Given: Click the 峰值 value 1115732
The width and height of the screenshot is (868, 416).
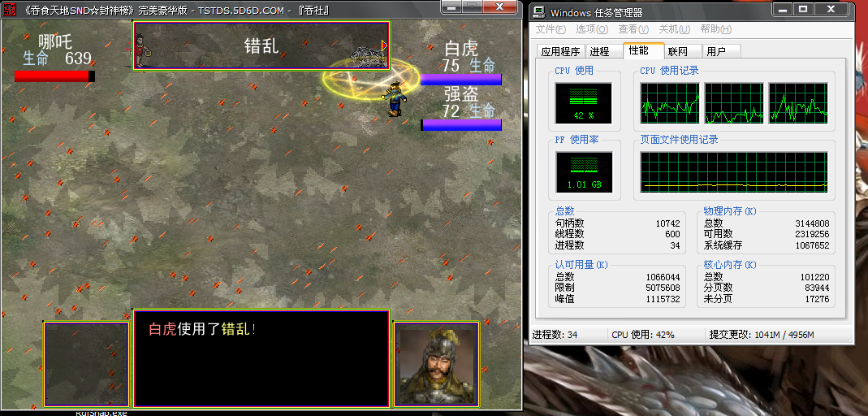Looking at the screenshot, I should (663, 299).
